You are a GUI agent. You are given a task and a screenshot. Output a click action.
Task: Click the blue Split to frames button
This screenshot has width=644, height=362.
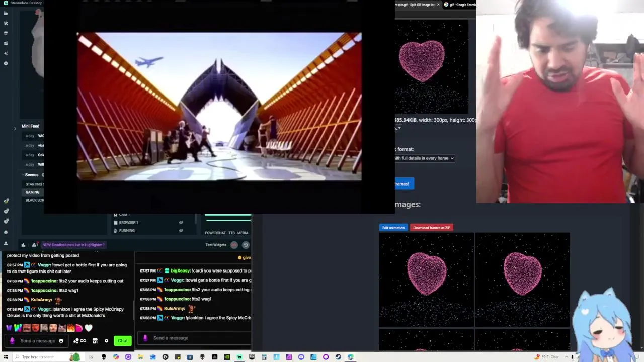click(404, 184)
